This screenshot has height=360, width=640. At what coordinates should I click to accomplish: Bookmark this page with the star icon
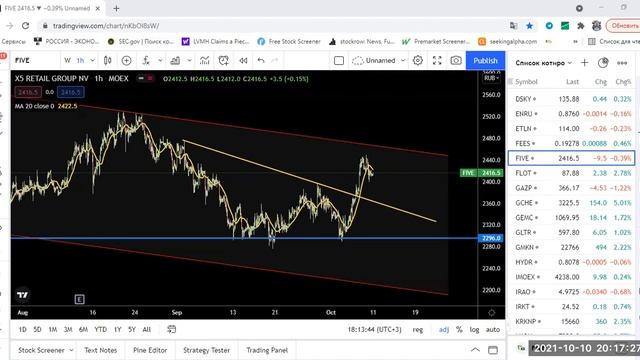(x=529, y=26)
